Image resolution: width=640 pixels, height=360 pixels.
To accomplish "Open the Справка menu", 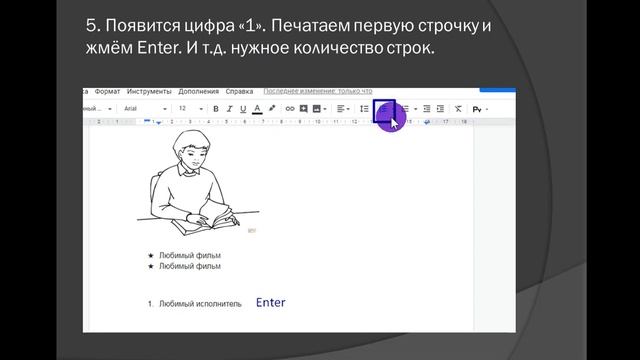I will click(x=239, y=91).
